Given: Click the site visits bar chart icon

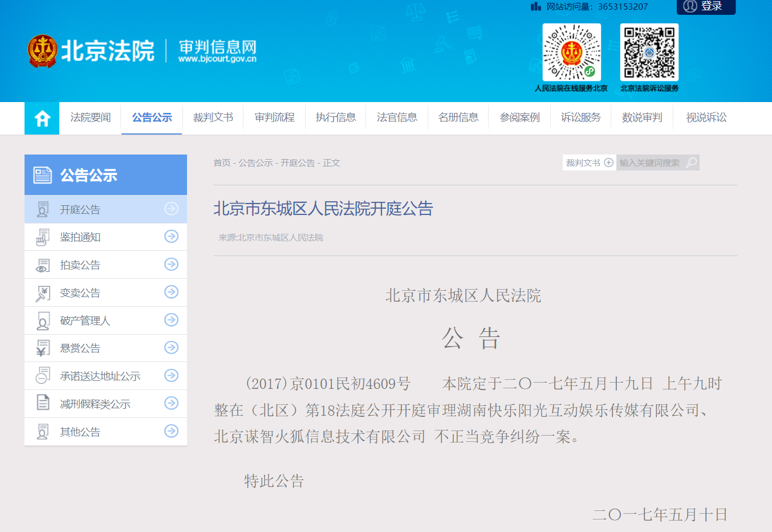Looking at the screenshot, I should pyautogui.click(x=535, y=6).
